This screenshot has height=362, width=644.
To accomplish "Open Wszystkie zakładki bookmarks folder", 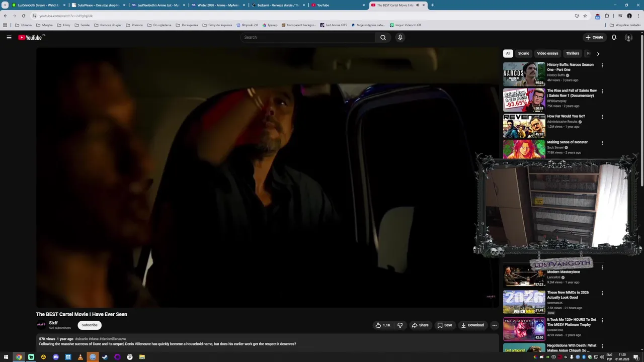I will click(625, 25).
